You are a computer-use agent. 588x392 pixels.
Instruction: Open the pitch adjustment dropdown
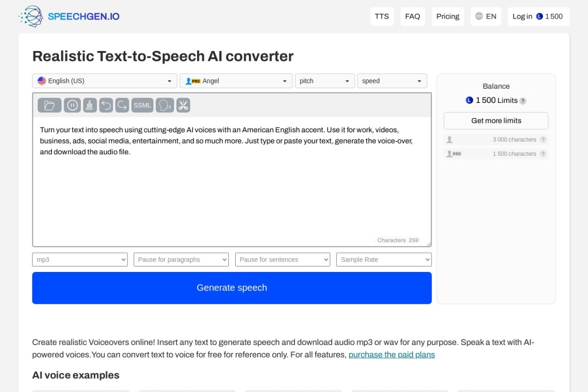[324, 80]
